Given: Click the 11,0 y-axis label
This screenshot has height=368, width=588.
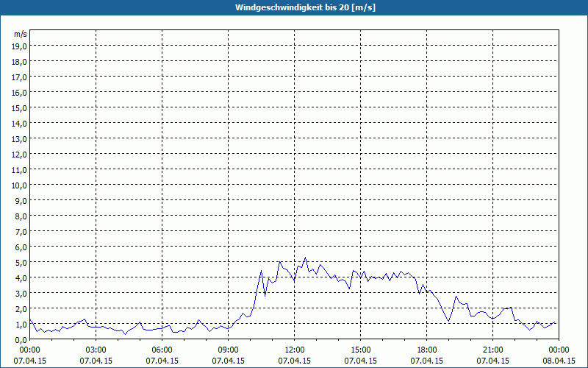Looking at the screenshot, I should [x=20, y=170].
